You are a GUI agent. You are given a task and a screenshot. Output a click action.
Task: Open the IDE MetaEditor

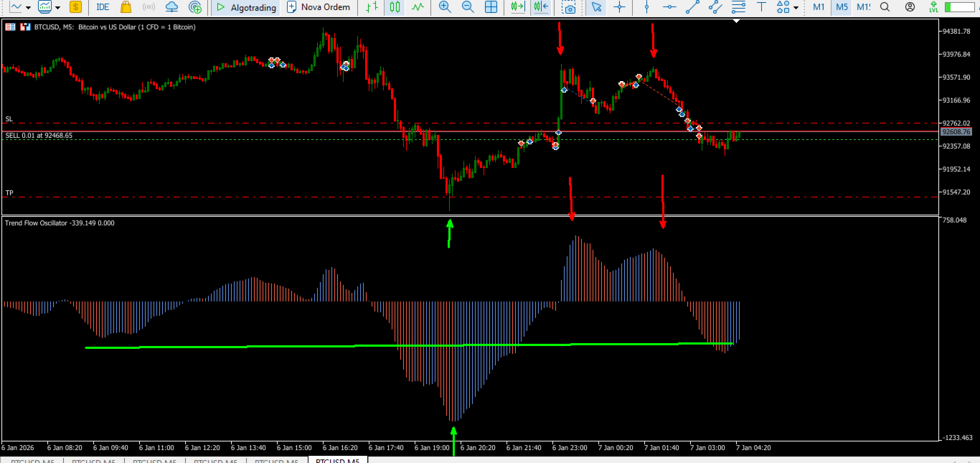[x=103, y=7]
